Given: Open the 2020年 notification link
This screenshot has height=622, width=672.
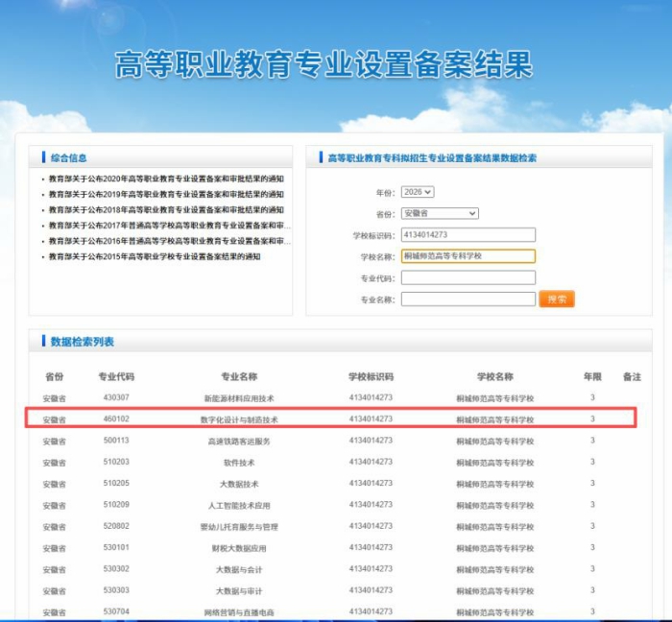Looking at the screenshot, I should pyautogui.click(x=166, y=179).
